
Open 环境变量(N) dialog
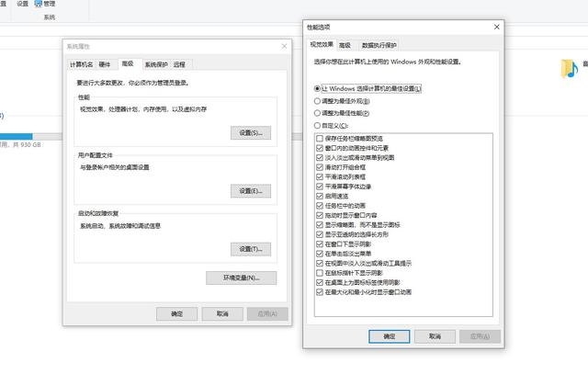click(241, 278)
